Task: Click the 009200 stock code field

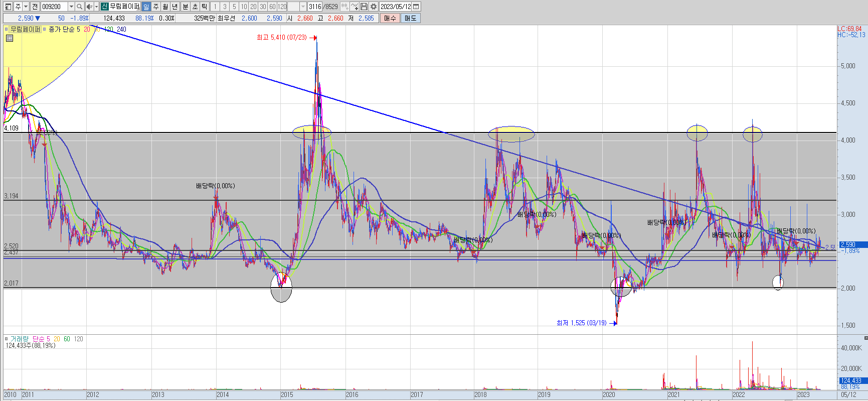Action: point(54,7)
